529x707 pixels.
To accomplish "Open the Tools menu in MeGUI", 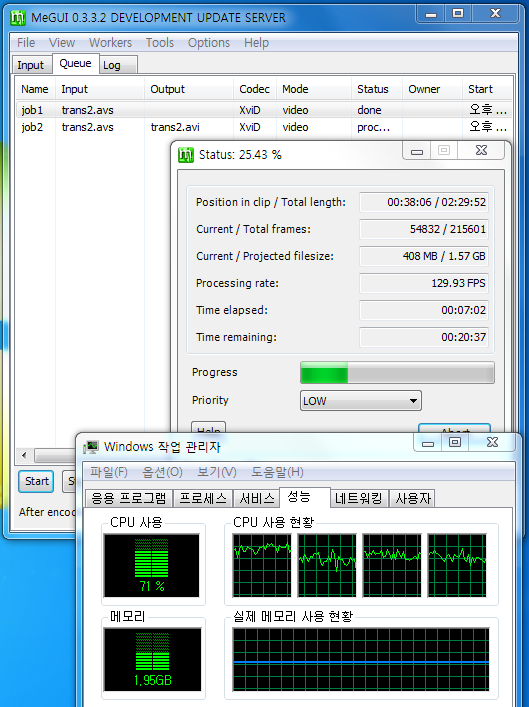I will click(160, 43).
